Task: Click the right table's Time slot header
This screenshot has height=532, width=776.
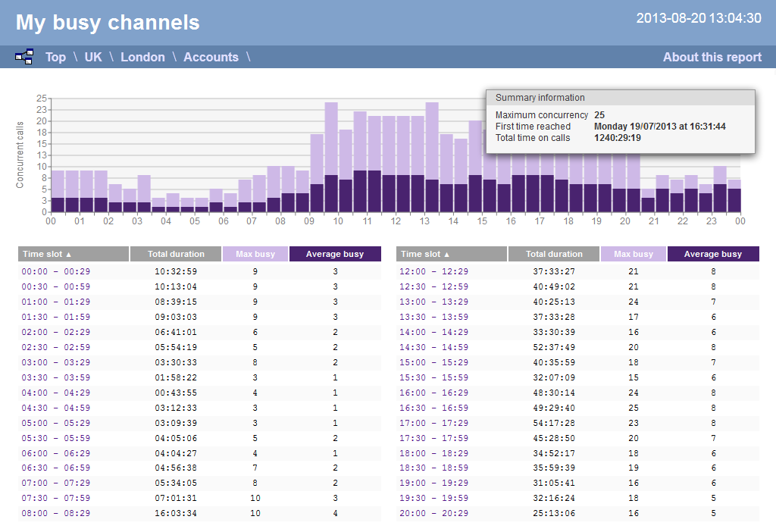Action: point(451,254)
